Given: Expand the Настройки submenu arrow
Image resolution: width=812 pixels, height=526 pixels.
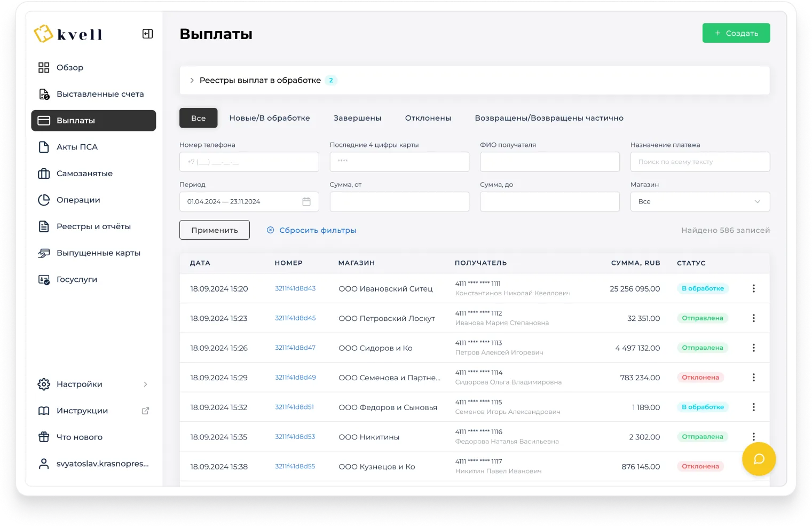Looking at the screenshot, I should point(145,384).
